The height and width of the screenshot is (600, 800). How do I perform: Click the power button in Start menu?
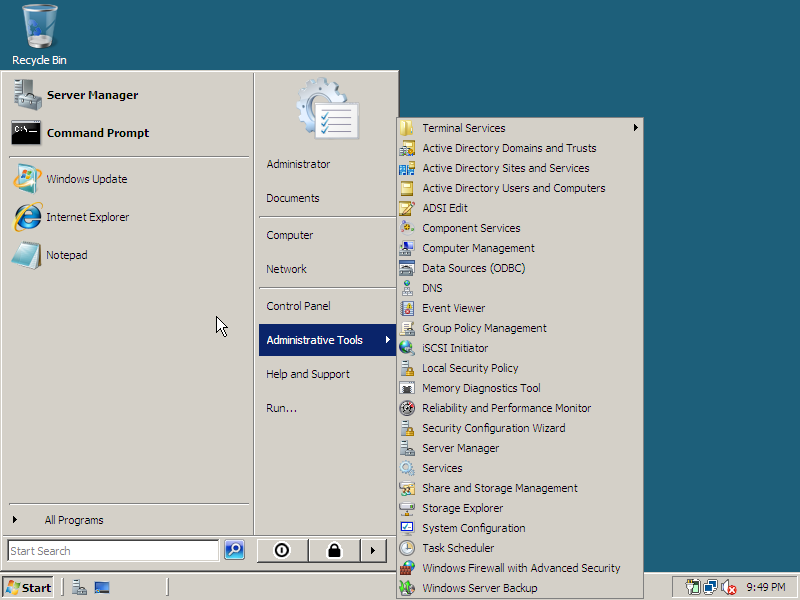tap(282, 551)
